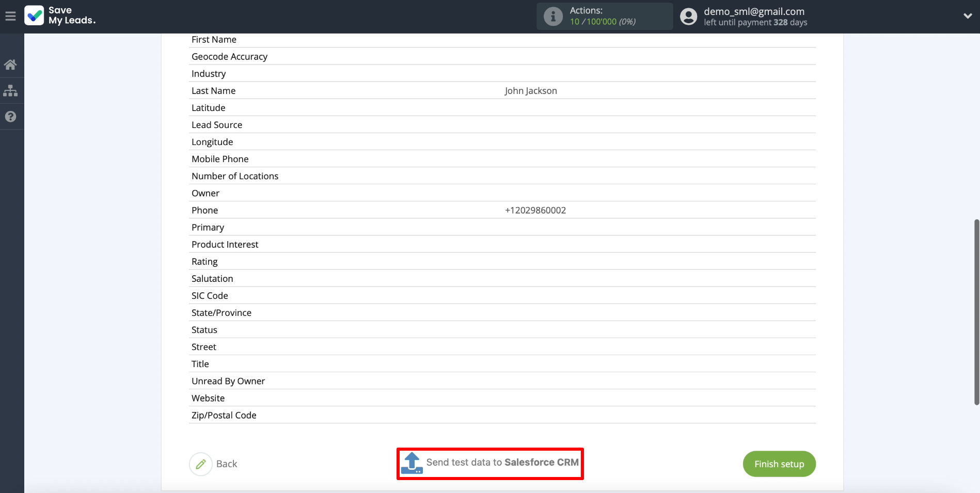Select the Number of Locations row
Screen dimensions: 980x493
(502, 176)
